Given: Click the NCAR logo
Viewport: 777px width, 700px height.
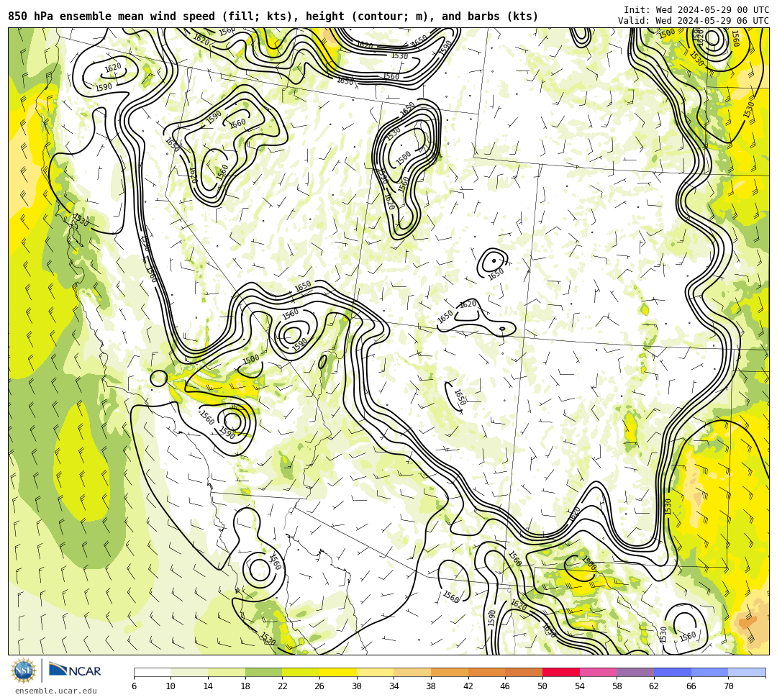Looking at the screenshot, I should (75, 671).
